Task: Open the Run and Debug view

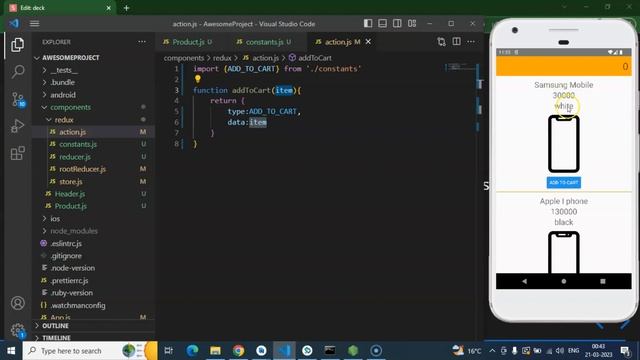Action: [x=17, y=126]
